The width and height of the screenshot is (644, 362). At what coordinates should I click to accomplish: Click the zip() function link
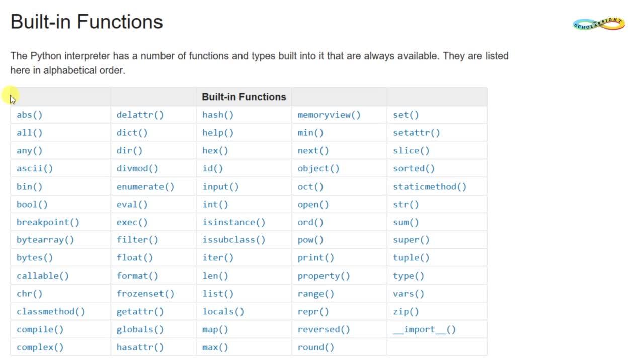[406, 312]
